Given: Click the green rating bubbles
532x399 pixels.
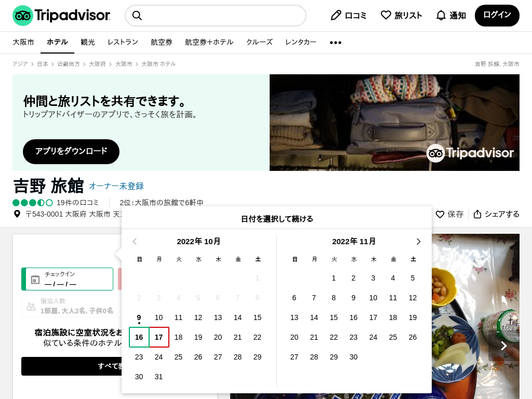Looking at the screenshot, I should [x=33, y=203].
